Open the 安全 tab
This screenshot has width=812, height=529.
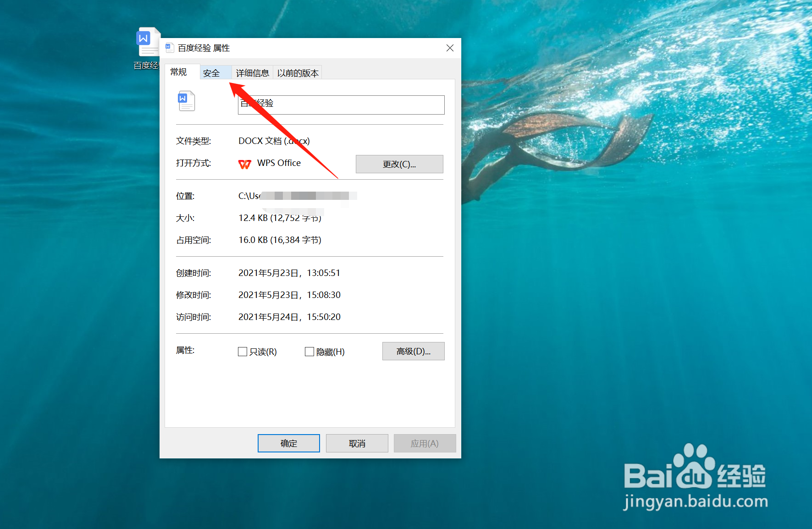click(215, 73)
